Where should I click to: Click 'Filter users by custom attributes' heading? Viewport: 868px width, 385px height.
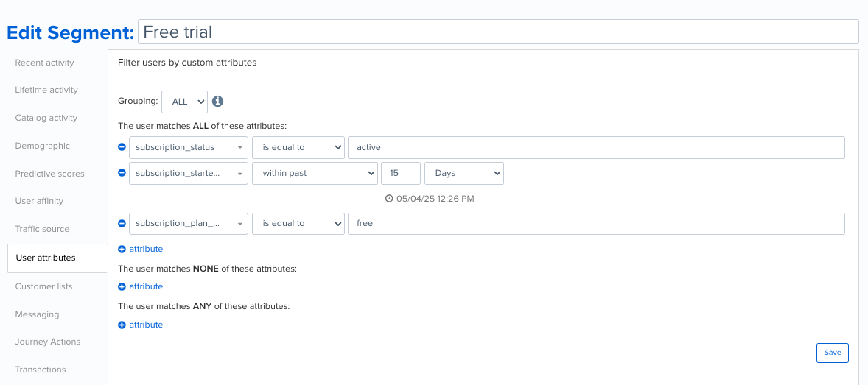click(187, 63)
